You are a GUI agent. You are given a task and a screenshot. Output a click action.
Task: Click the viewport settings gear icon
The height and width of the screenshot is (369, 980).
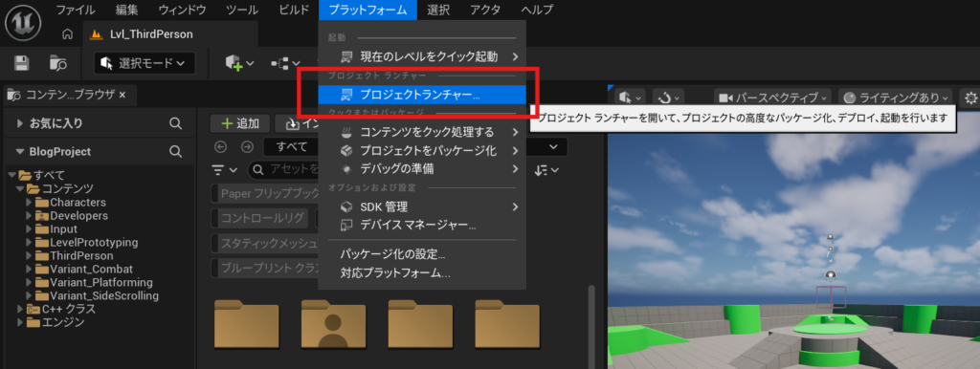pos(970,98)
